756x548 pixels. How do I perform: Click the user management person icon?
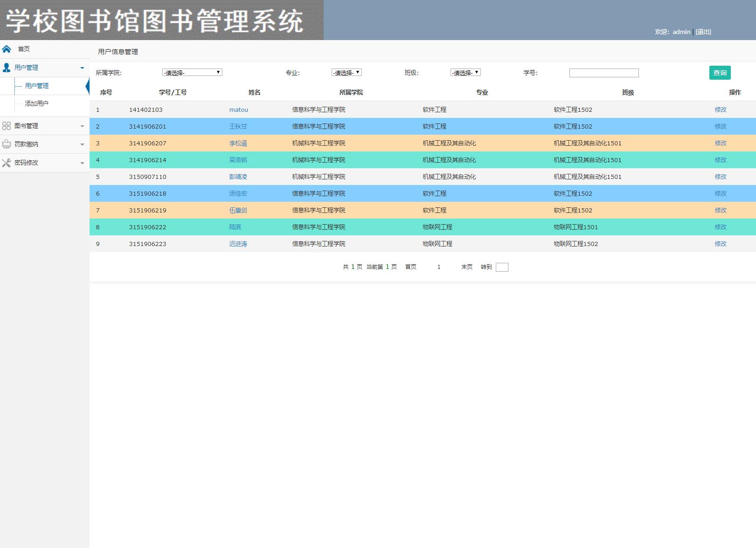coord(7,68)
